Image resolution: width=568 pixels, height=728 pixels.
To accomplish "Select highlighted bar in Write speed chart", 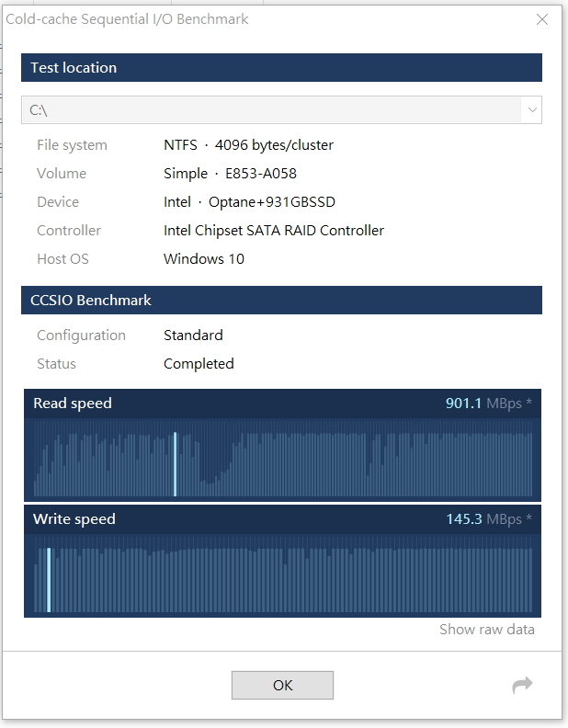I will [x=49, y=580].
